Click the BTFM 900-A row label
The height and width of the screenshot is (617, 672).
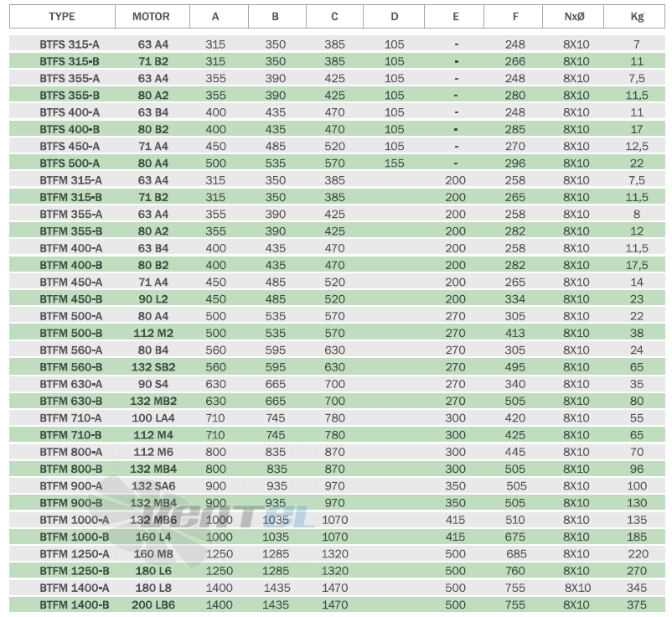[x=70, y=485]
